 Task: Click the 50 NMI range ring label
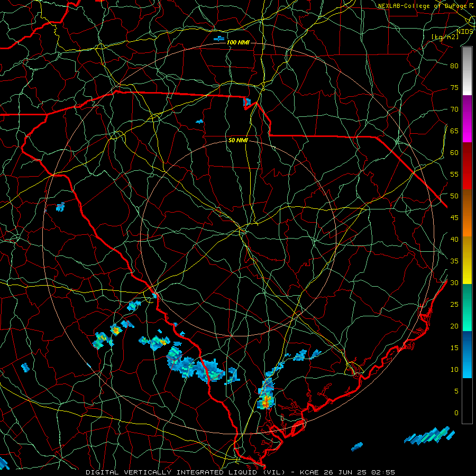click(238, 140)
